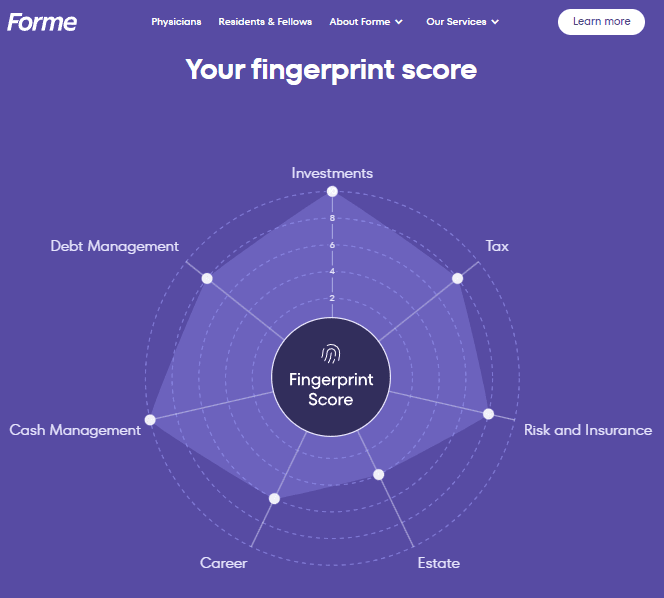The image size is (664, 598).
Task: Click the Debt Management axis label
Action: click(x=114, y=246)
